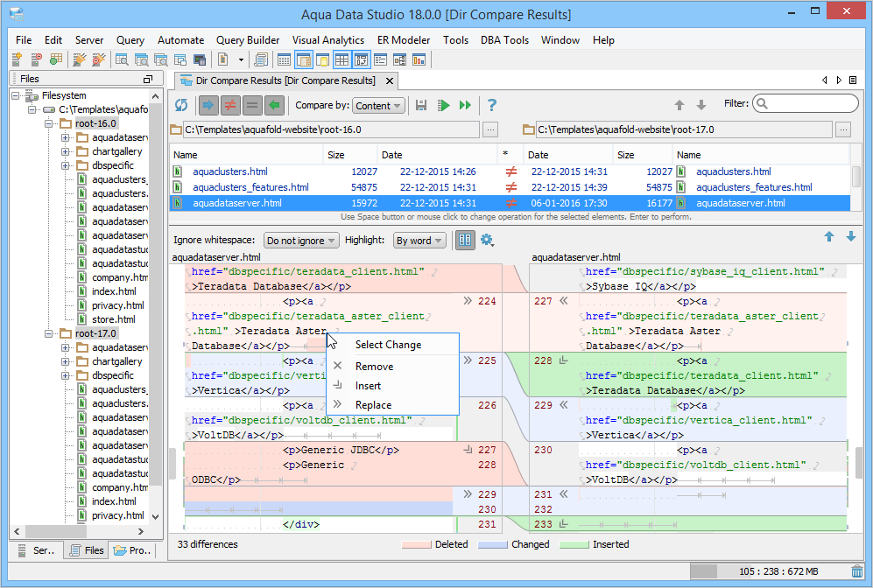Toggle the equal files filter button
Image resolution: width=873 pixels, height=588 pixels.
coord(252,105)
